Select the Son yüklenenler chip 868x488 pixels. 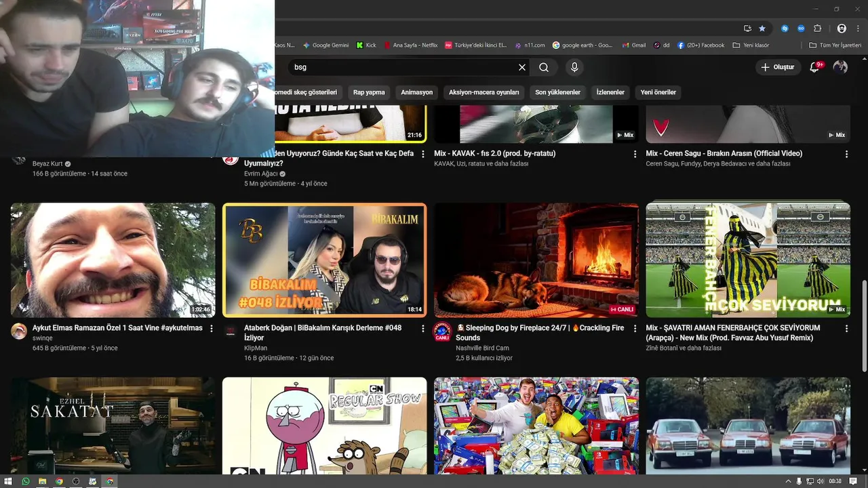[557, 92]
